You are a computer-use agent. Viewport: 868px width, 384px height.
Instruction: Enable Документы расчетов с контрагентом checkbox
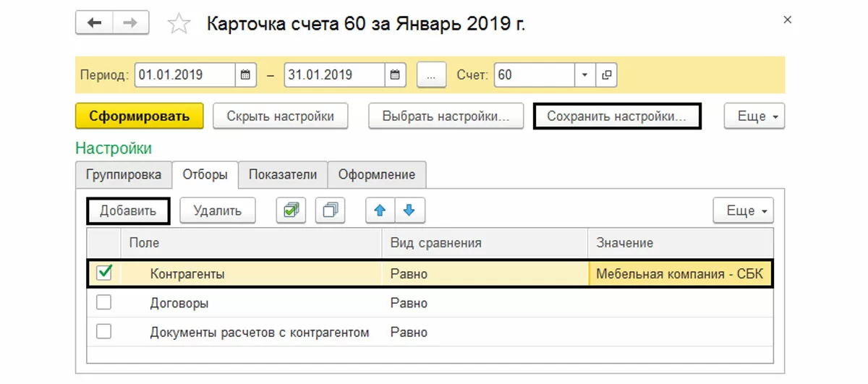104,332
